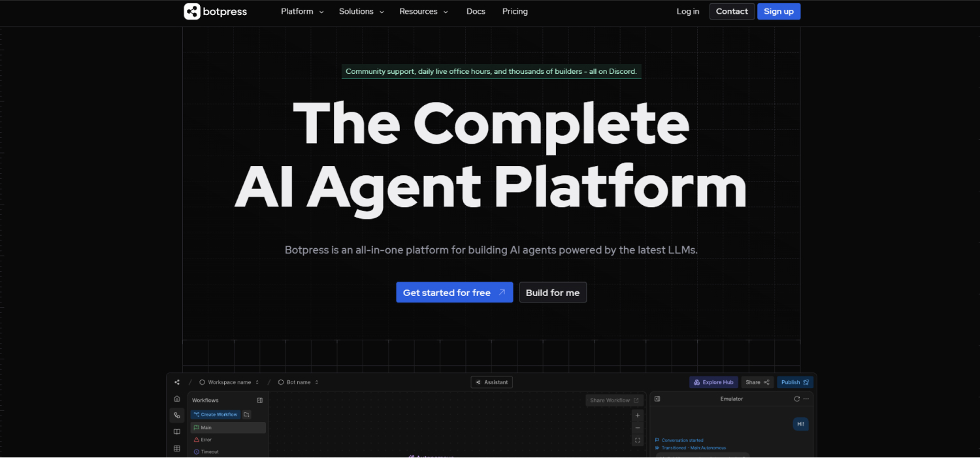Click the Log in link
The width and height of the screenshot is (980, 458).
pos(688,11)
